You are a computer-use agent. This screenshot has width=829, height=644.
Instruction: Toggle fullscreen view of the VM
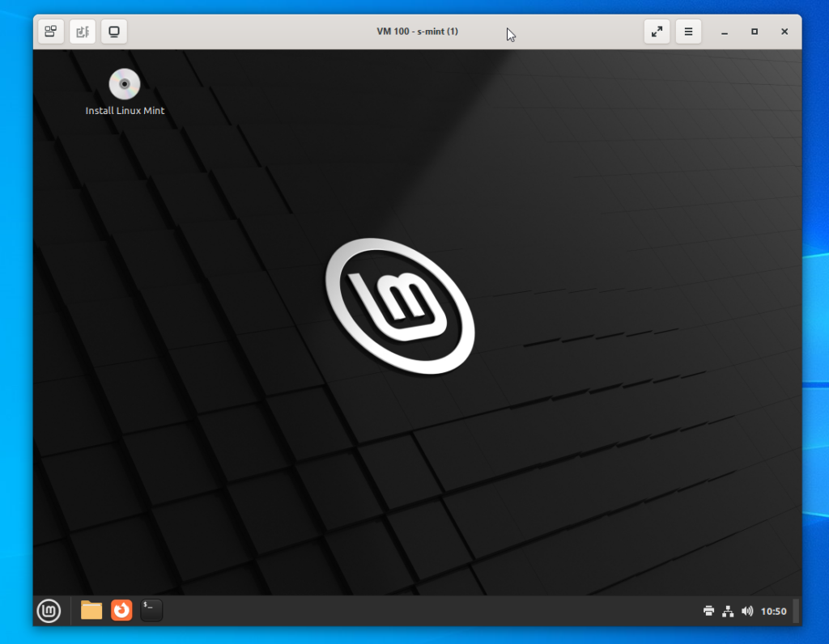click(657, 32)
